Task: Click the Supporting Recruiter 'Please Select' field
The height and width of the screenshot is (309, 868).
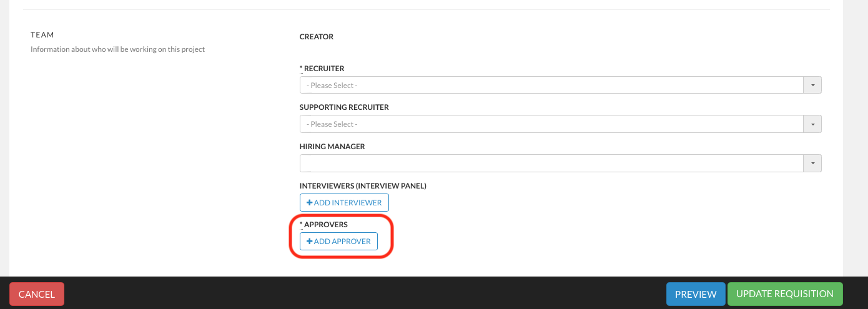Action: tap(551, 124)
